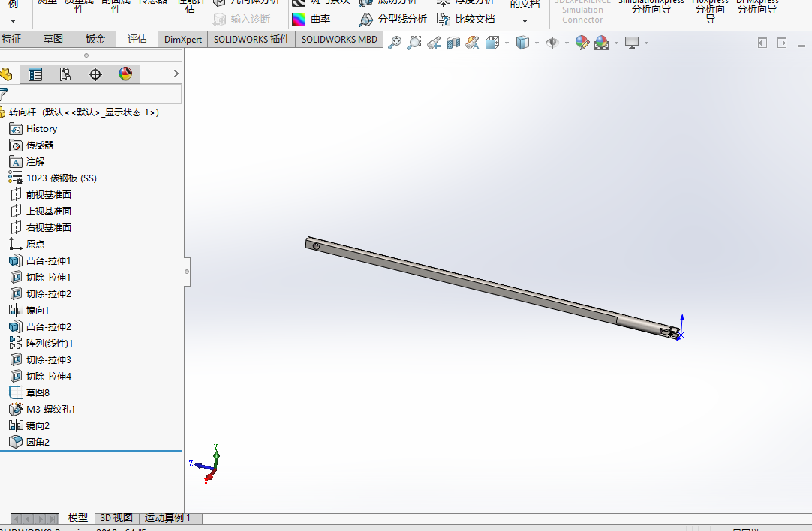
Task: Open the DisplayManager color ball tab
Action: [x=125, y=74]
